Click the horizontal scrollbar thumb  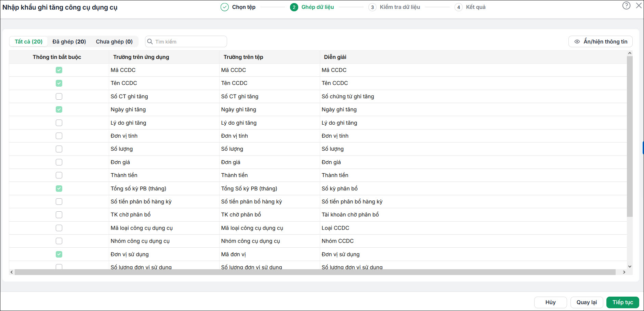(315, 272)
